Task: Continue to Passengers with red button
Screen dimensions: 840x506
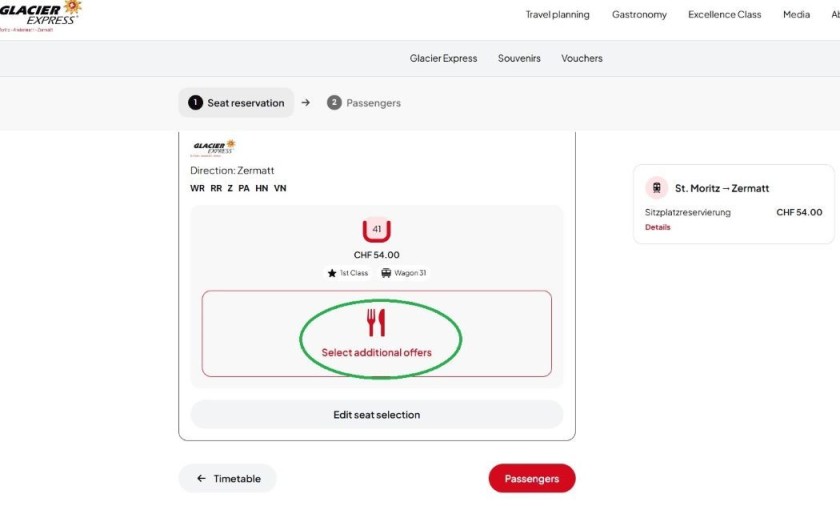Action: 532,478
